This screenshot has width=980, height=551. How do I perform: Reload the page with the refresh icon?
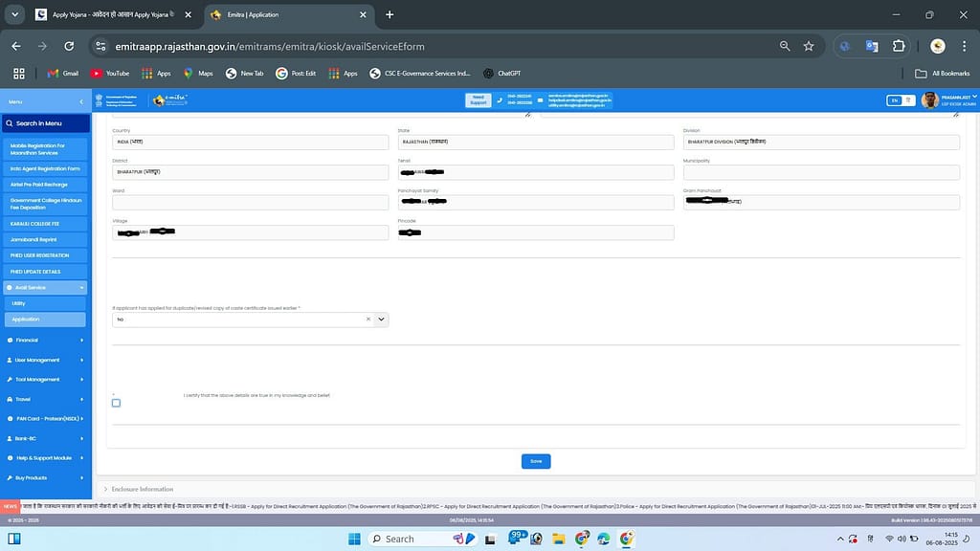pyautogui.click(x=69, y=46)
